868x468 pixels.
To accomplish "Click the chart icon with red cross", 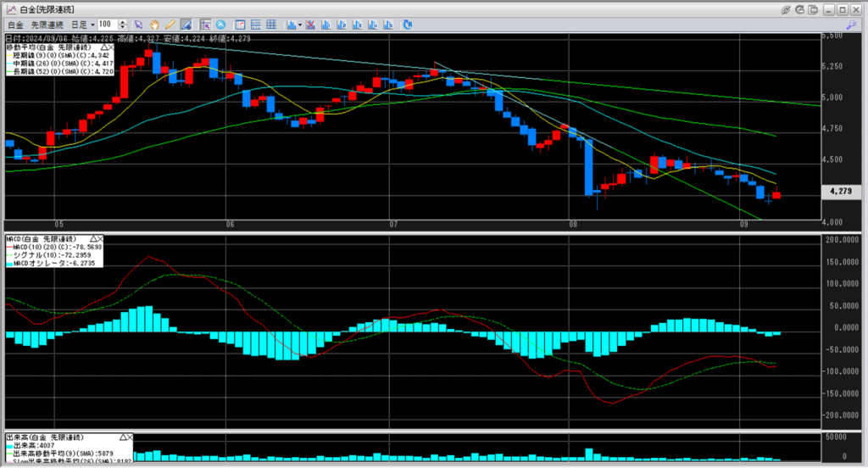I will (310, 25).
